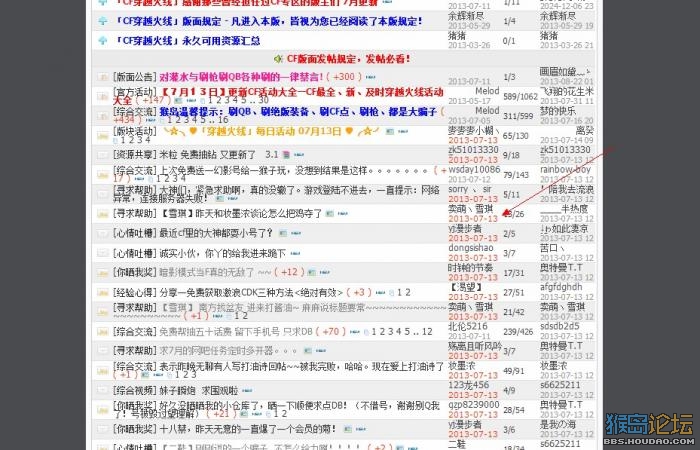Open thread 妹子膜炮 求围观啦
Image resolution: width=700 pixels, height=450 pixels.
tap(199, 390)
